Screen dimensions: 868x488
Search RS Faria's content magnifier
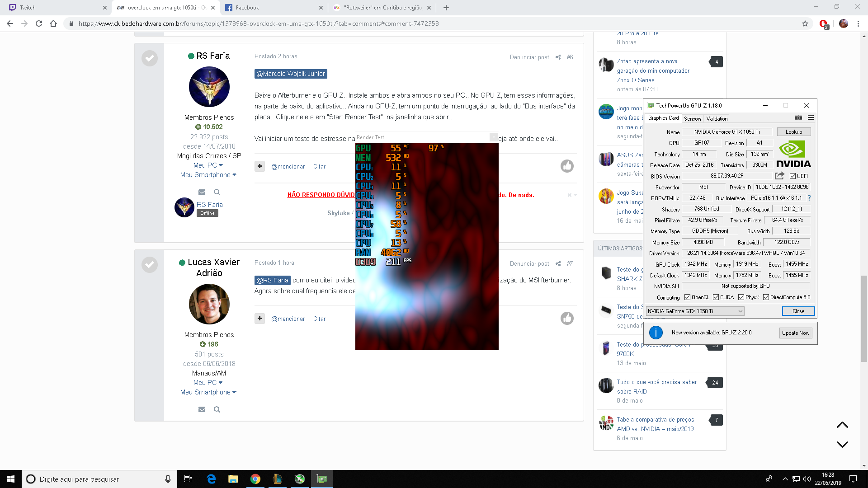click(217, 192)
